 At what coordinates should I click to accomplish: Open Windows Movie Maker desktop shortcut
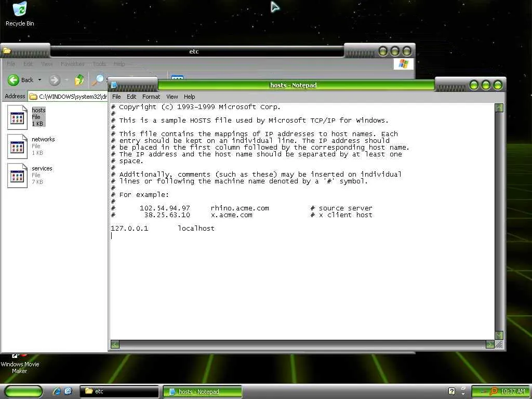point(20,364)
